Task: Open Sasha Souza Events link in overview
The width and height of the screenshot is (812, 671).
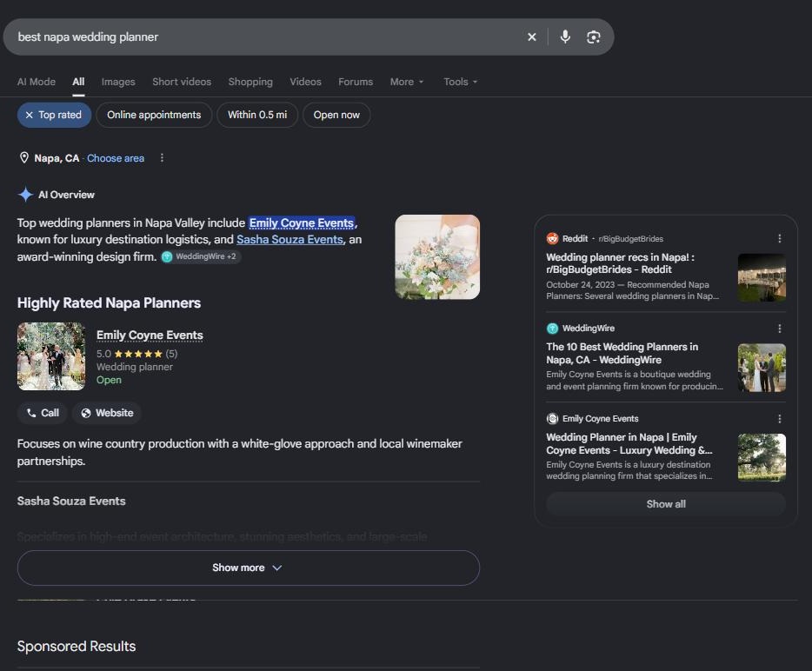Action: click(x=290, y=239)
